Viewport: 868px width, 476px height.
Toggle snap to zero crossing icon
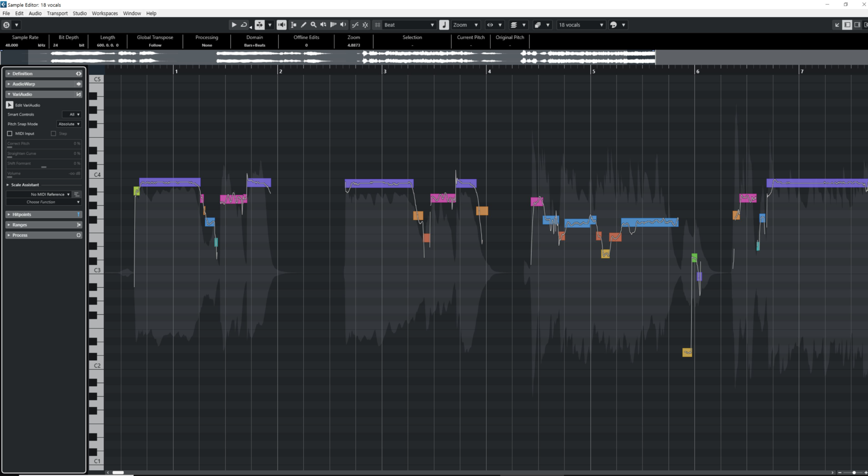click(x=355, y=24)
